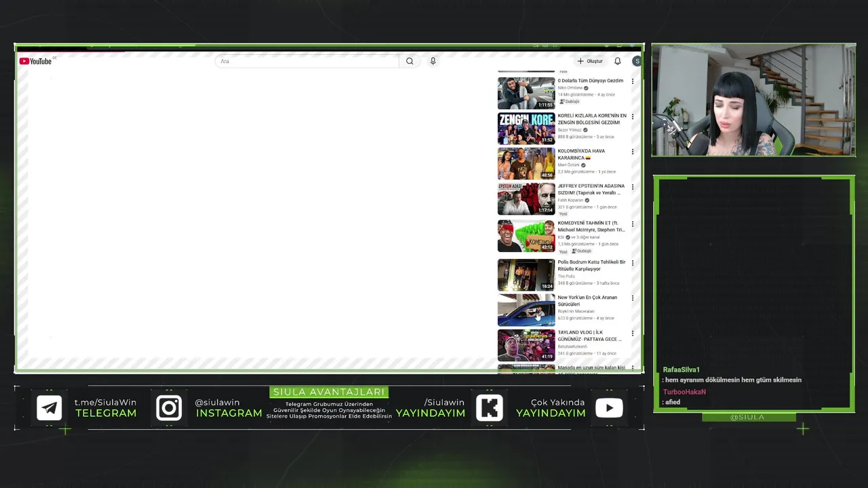Open options for "KOLOMBİYA'DA HAVA KARARINCA"
Screen dimensions: 868x488
pyautogui.click(x=633, y=152)
